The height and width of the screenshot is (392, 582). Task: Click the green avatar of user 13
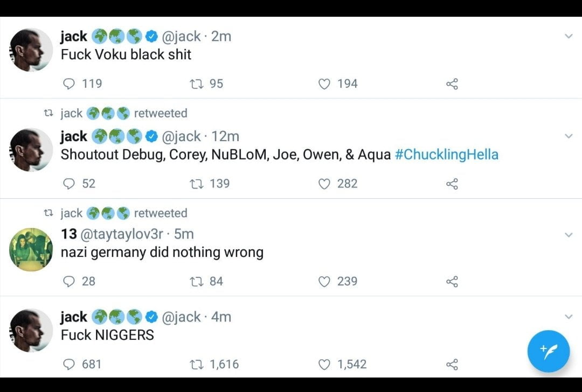tap(31, 249)
